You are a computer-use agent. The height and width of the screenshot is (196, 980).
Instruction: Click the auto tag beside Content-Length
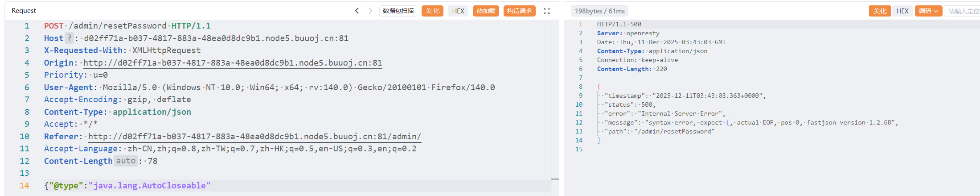[x=126, y=161]
